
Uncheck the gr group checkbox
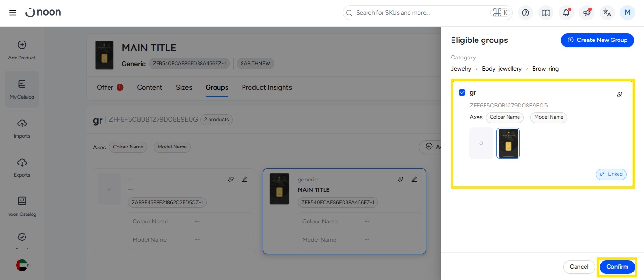[462, 93]
